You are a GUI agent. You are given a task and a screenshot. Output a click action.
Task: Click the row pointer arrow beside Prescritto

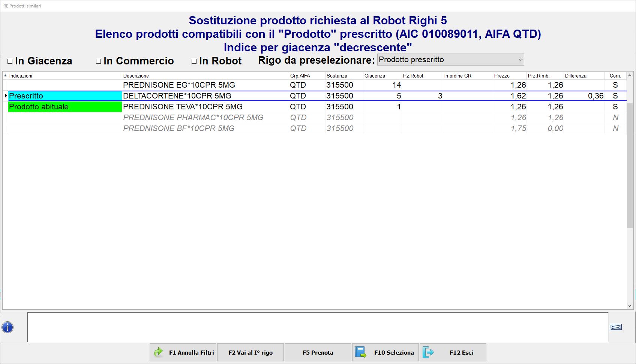[x=6, y=96]
